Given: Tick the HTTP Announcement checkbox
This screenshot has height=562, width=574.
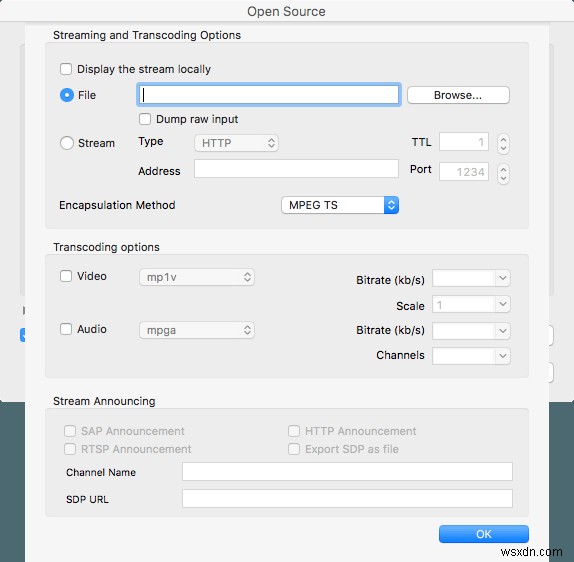Looking at the screenshot, I should coord(294,431).
